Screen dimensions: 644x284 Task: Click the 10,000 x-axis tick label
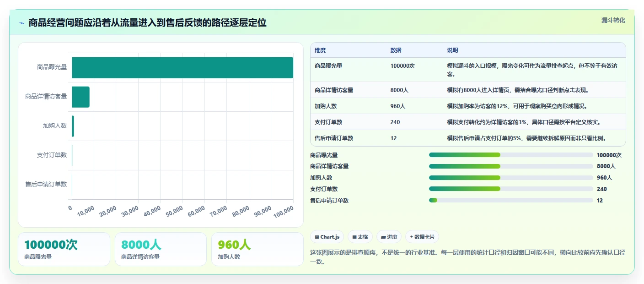coord(86,212)
